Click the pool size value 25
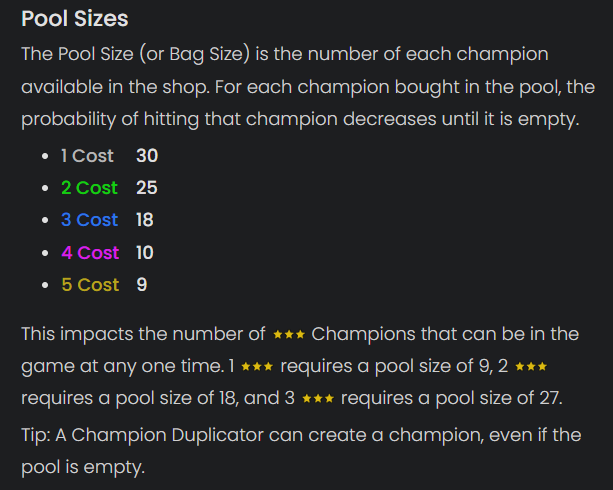 click(x=147, y=188)
